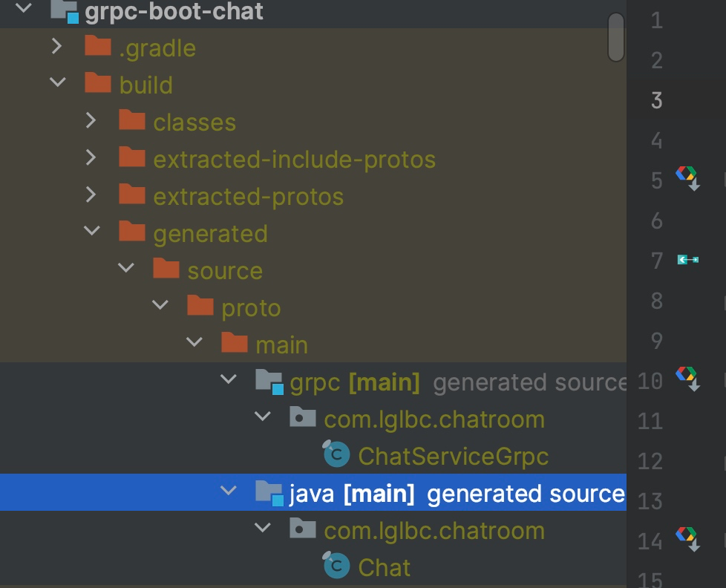Open the ChatServiceGrpc class
This screenshot has height=588, width=726.
(x=453, y=457)
